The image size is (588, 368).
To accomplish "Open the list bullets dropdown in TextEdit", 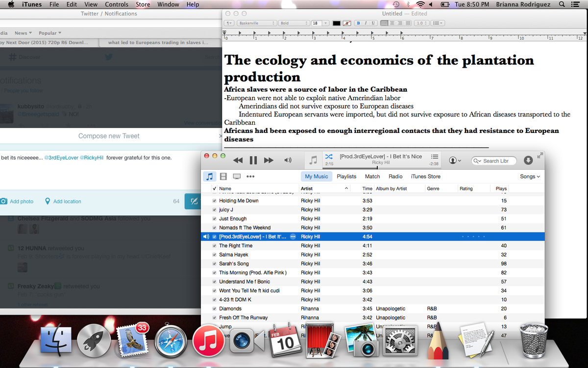I will point(438,23).
